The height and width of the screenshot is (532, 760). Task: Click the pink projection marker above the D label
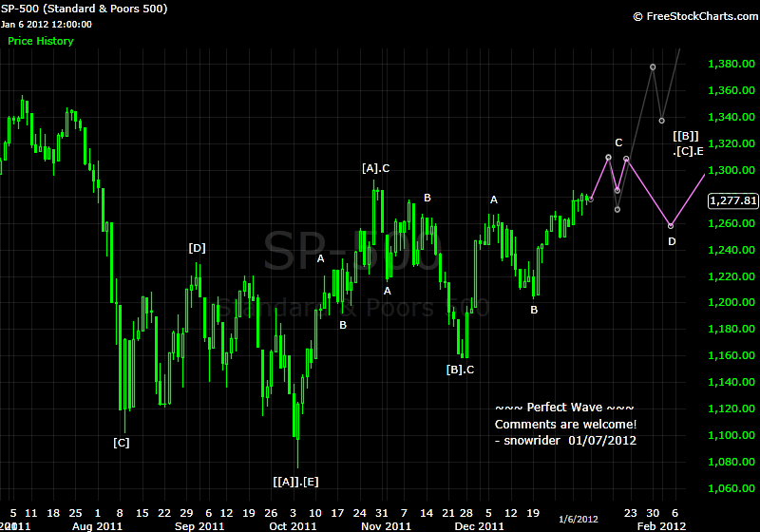(671, 226)
